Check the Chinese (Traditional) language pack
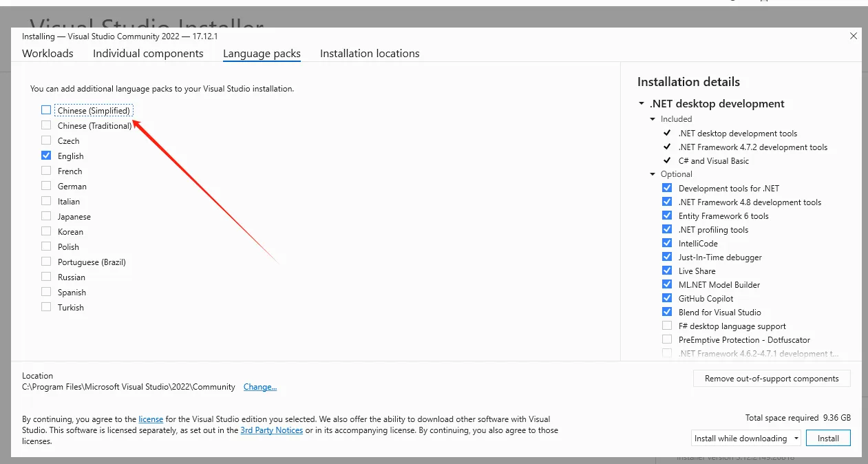Image resolution: width=868 pixels, height=464 pixels. (46, 125)
